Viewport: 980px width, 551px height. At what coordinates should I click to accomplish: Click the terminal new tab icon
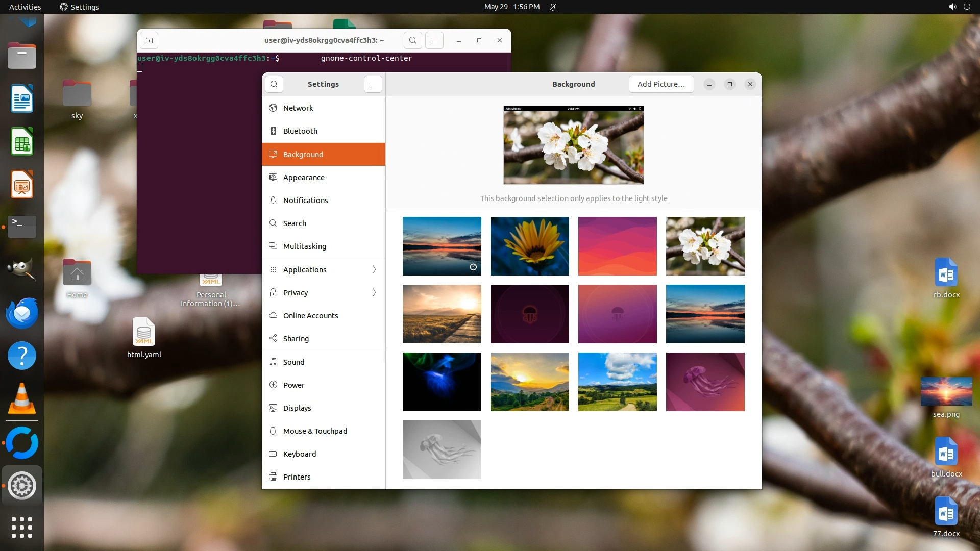tap(149, 40)
